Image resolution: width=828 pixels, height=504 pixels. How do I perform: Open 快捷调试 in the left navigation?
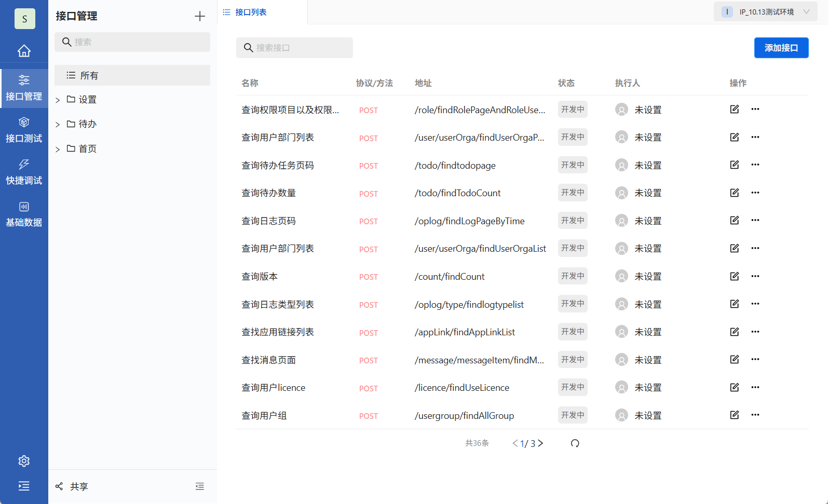24,172
